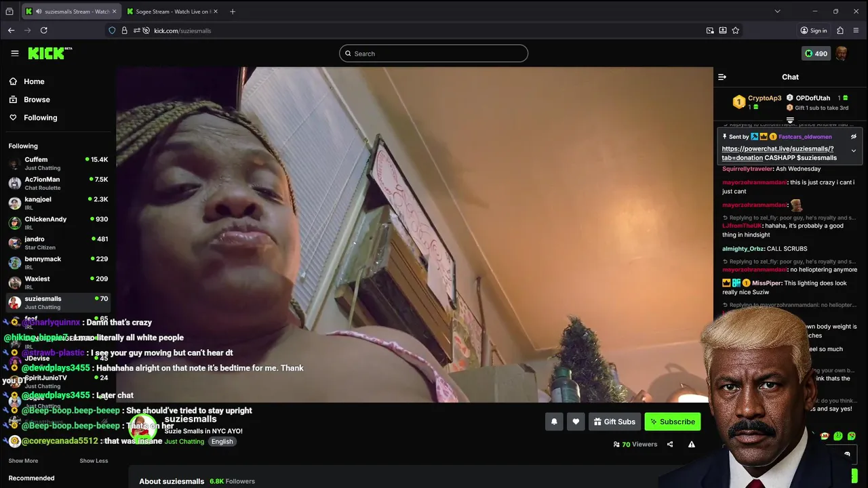
Task: Open the Firefox application menu
Action: (856, 30)
